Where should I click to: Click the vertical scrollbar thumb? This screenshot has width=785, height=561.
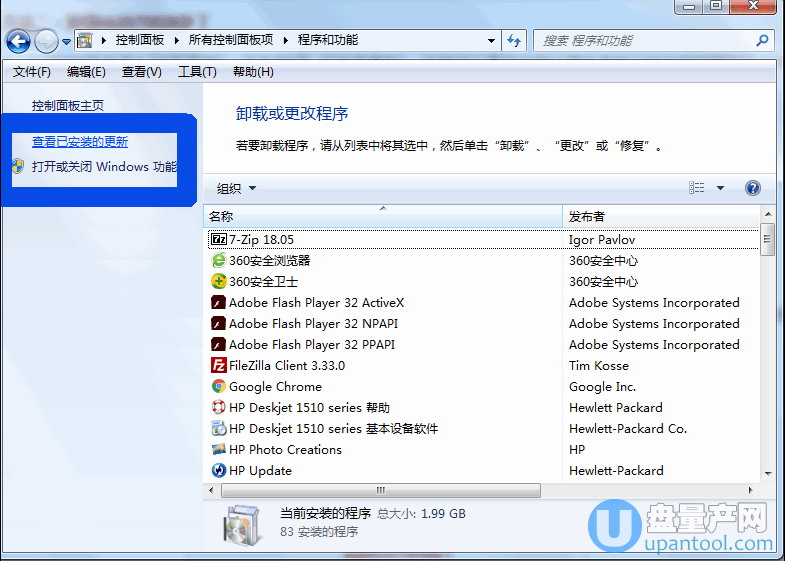(x=767, y=239)
